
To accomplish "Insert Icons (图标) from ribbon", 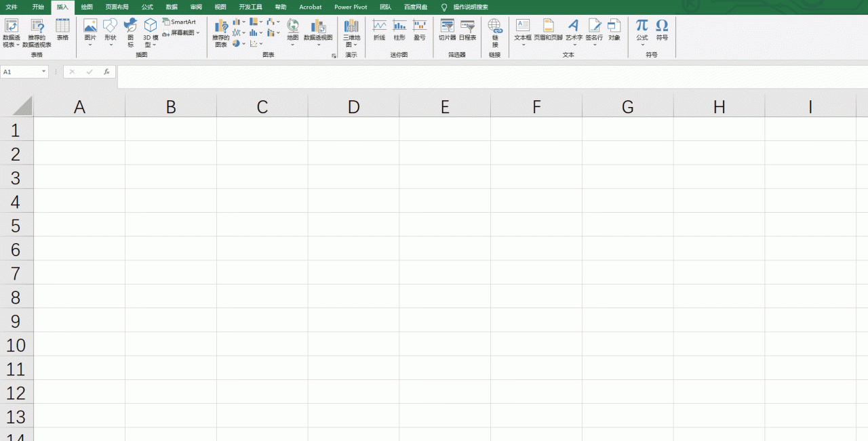I will [130, 33].
